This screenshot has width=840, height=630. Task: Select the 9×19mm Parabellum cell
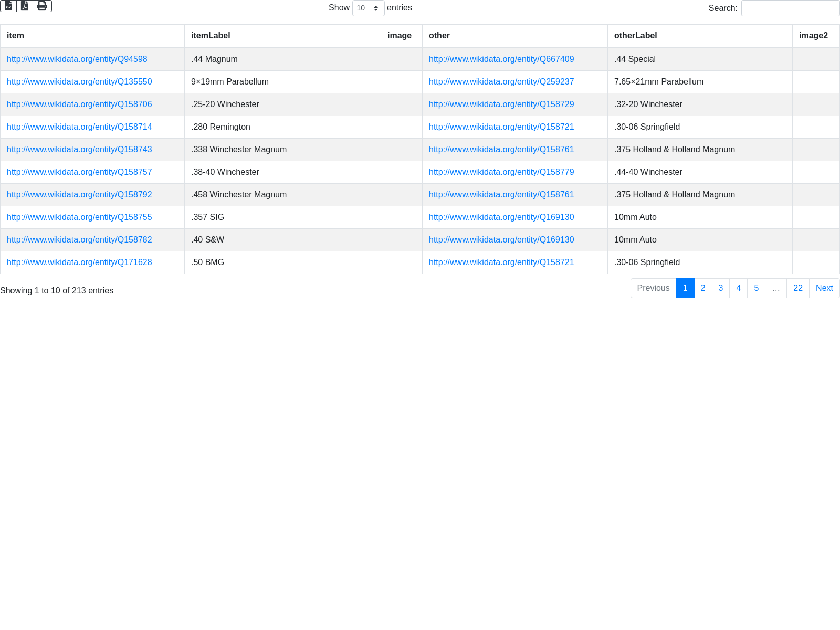[x=282, y=82]
